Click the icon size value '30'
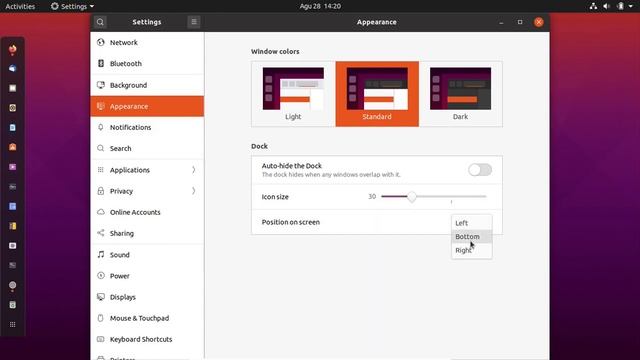The width and height of the screenshot is (640, 360). point(372,197)
